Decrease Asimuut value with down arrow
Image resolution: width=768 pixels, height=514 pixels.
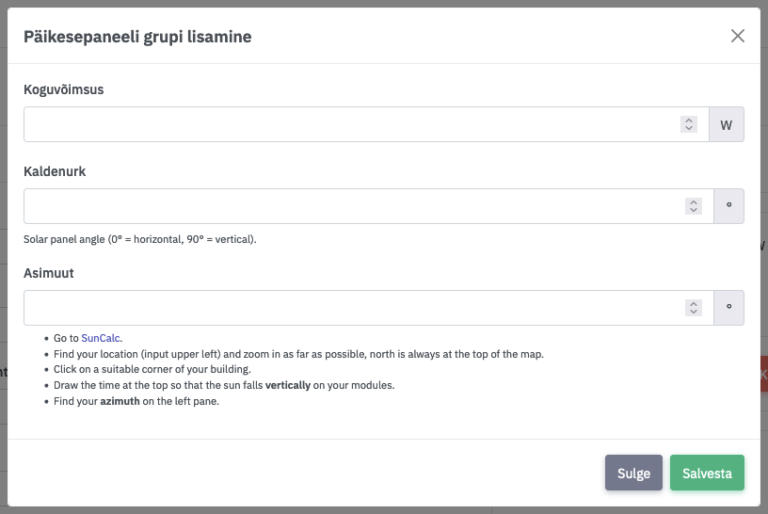click(x=693, y=312)
